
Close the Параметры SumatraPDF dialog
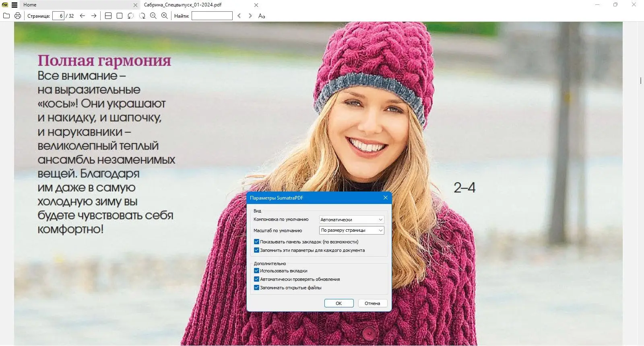coord(386,198)
